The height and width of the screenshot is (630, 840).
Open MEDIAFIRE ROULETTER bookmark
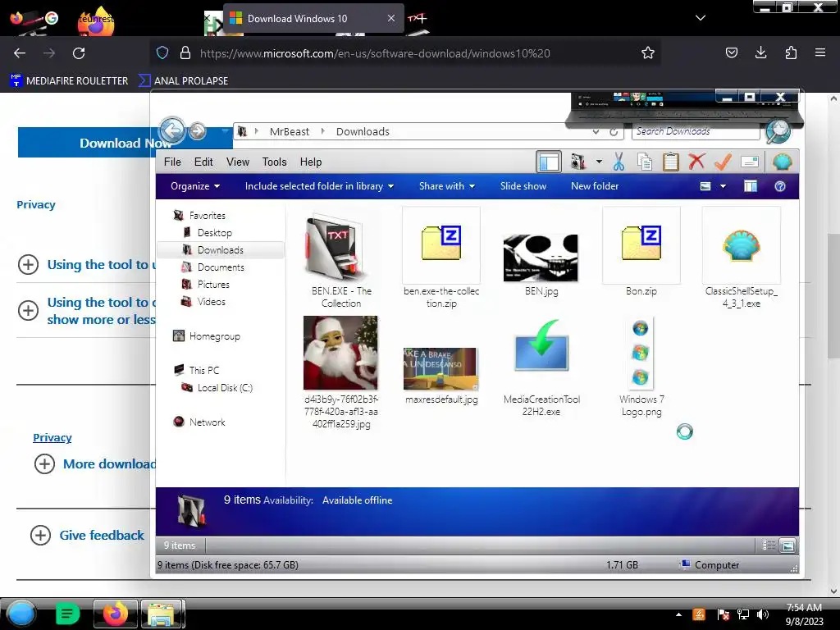(x=69, y=81)
